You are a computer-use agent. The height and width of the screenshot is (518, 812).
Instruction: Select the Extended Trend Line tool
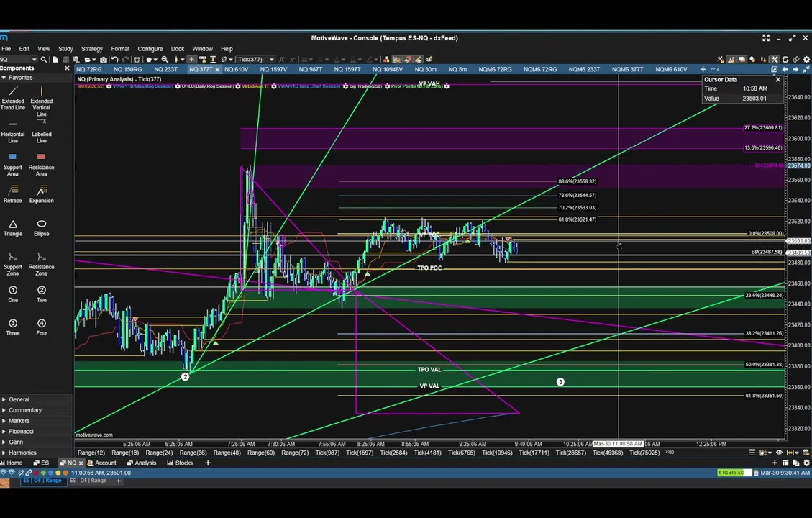(x=13, y=98)
